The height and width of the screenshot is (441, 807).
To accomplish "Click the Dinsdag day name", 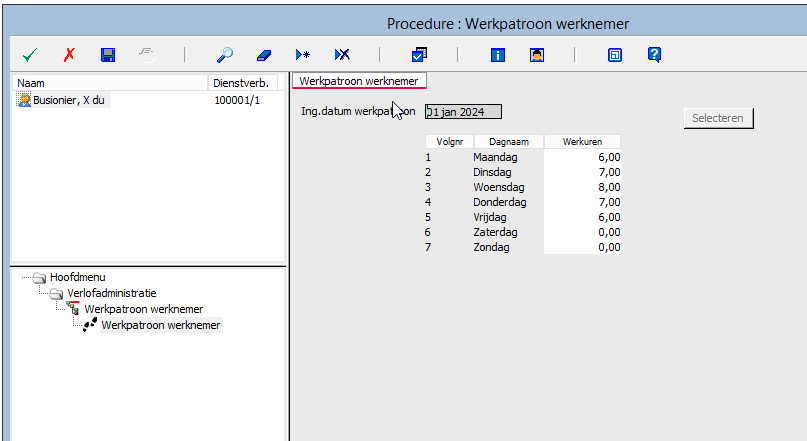I will click(x=492, y=172).
